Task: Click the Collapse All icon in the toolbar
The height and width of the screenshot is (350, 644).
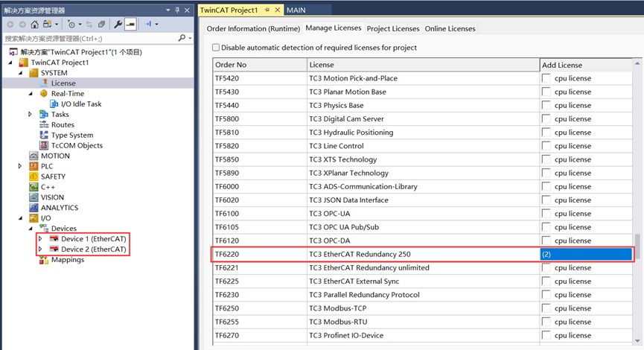Action: coord(101,25)
